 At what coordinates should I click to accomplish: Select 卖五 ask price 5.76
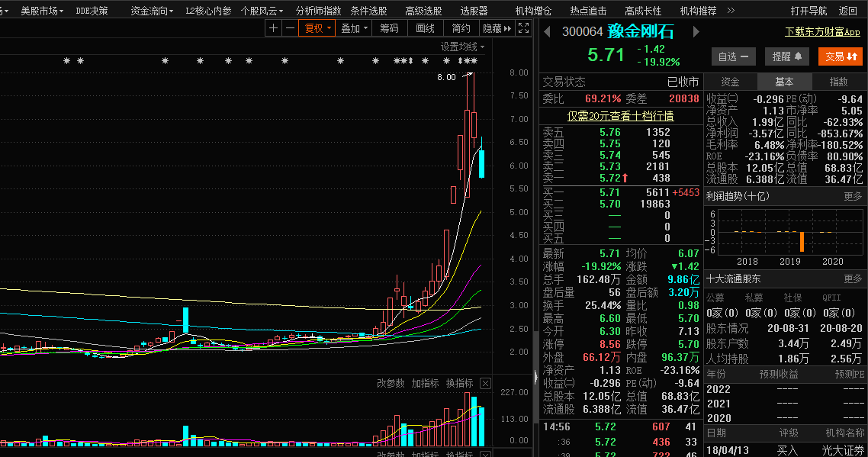(x=610, y=132)
